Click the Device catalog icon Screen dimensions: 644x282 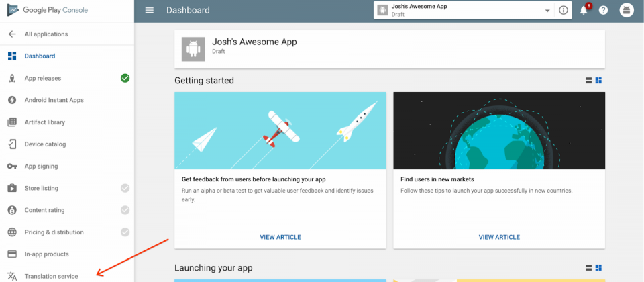point(12,144)
